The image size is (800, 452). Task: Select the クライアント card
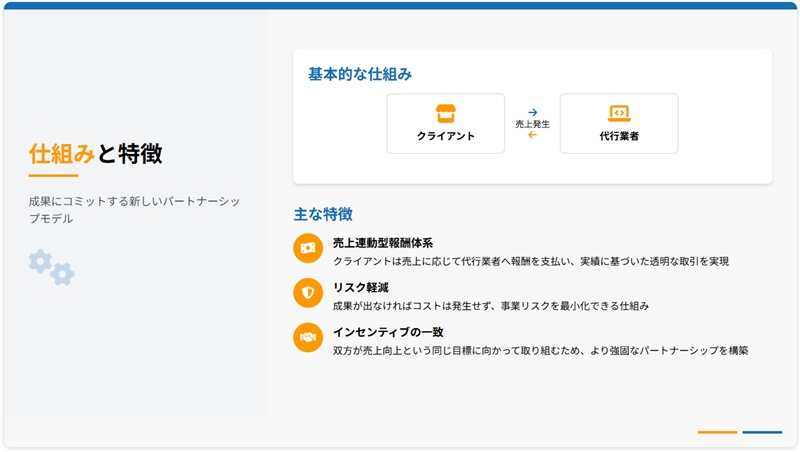[445, 123]
